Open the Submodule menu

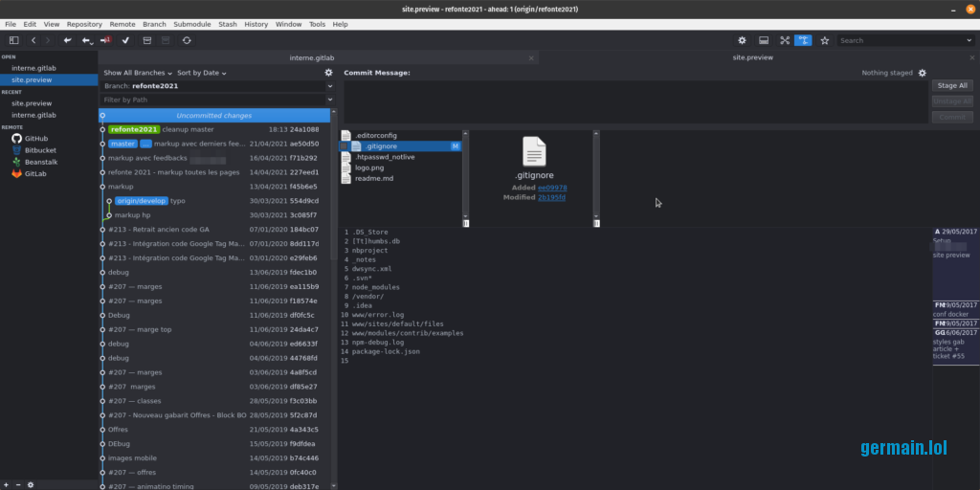(191, 24)
